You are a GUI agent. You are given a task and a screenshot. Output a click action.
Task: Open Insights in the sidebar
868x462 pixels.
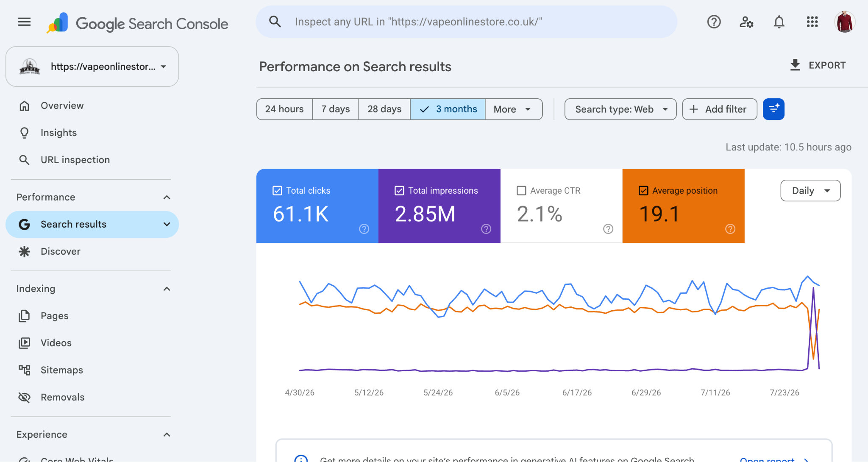coord(92,133)
